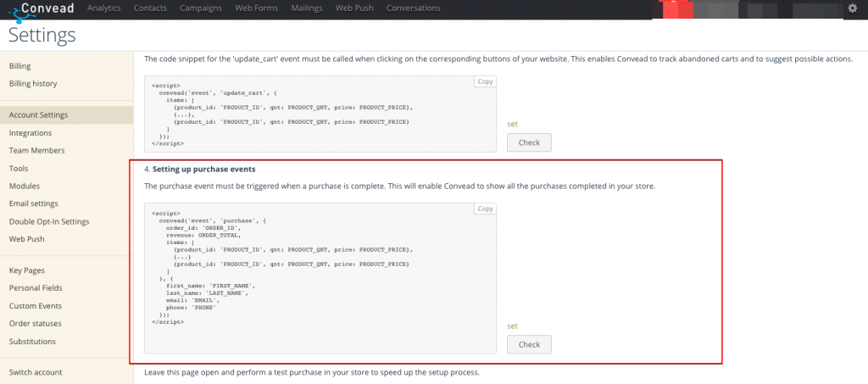Click the 'Leave this page open' instruction text
Screen dimensions: 868x384
click(312, 372)
